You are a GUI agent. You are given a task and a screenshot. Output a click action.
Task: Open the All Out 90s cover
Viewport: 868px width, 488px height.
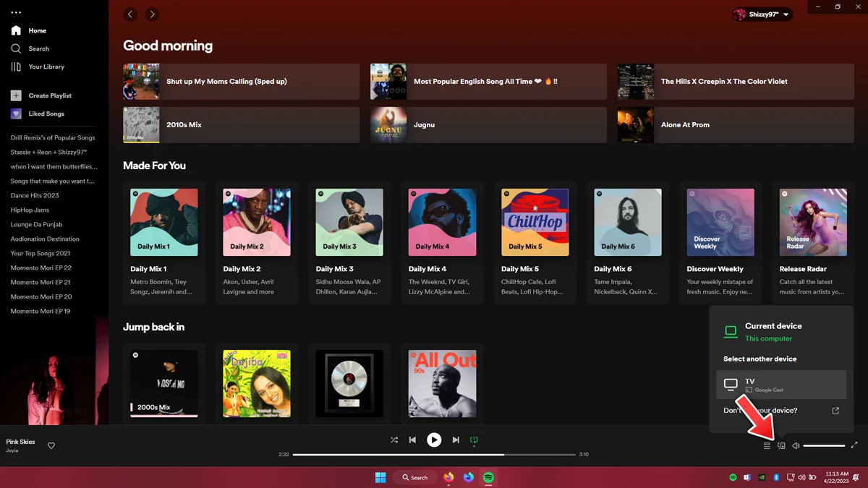(442, 384)
